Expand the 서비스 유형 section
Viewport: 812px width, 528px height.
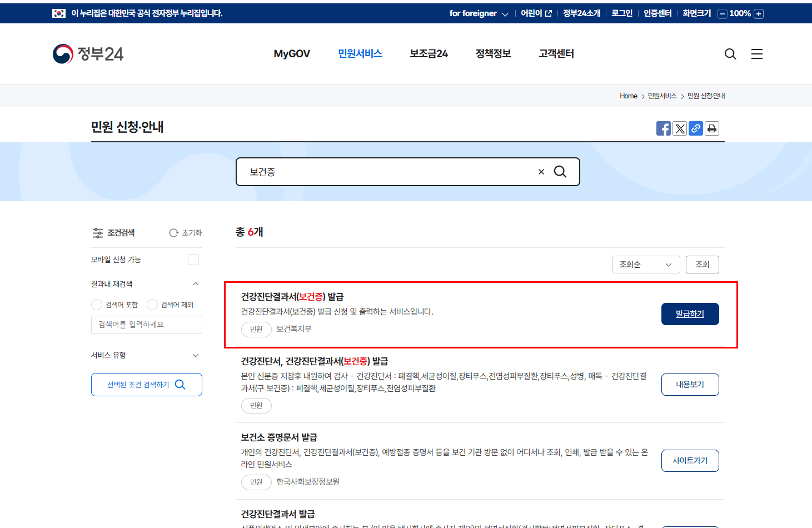(x=195, y=355)
